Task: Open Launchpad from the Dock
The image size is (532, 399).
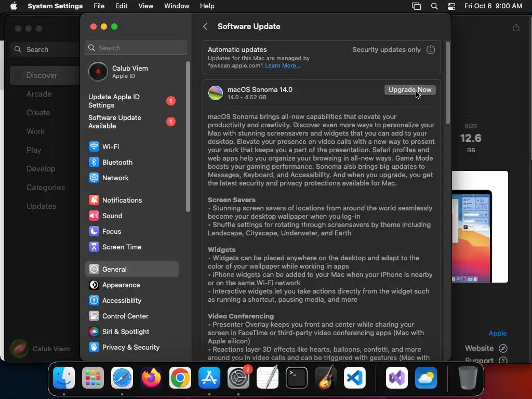Action: click(93, 378)
